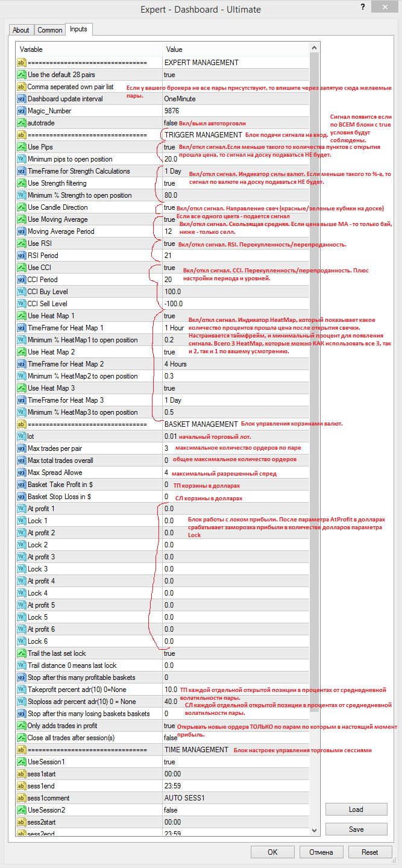Screen dimensions: 402x868
Task: Click the icon beside 'TimeFrame for Strength Calculations'
Action: coord(22,171)
